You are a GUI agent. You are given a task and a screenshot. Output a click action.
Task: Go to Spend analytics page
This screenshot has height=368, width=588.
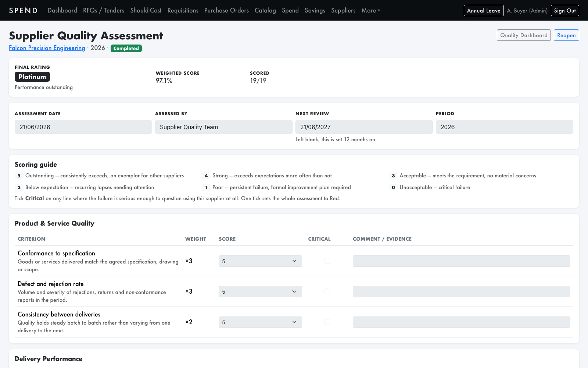(x=290, y=10)
